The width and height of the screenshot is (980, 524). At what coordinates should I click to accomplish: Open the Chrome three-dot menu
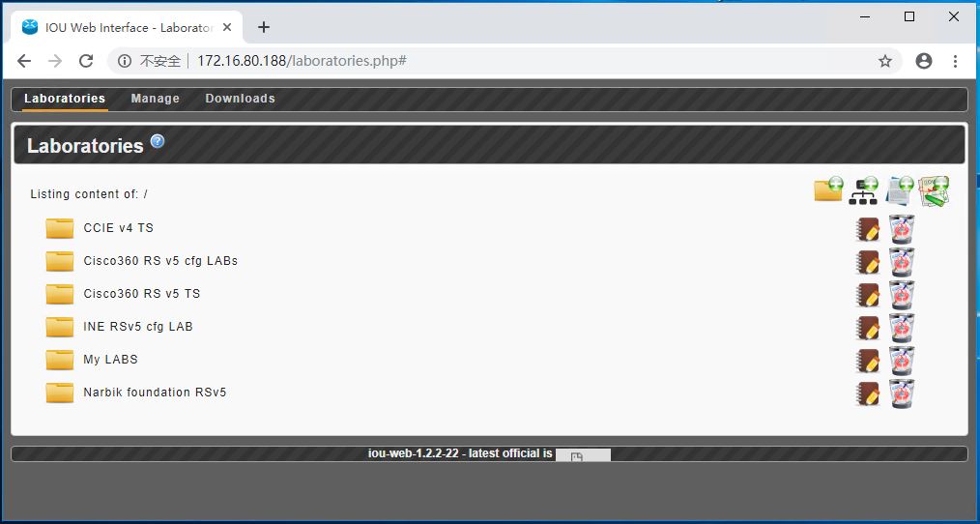[955, 61]
